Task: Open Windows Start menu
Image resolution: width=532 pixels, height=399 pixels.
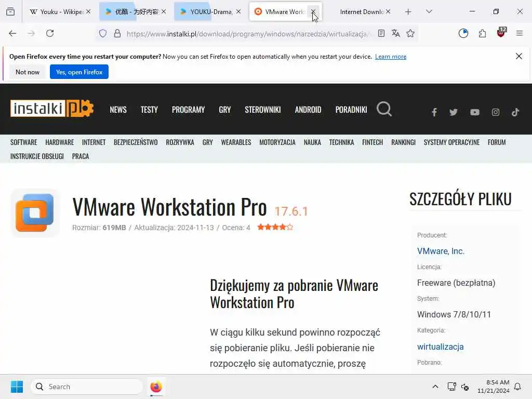Action: point(17,387)
